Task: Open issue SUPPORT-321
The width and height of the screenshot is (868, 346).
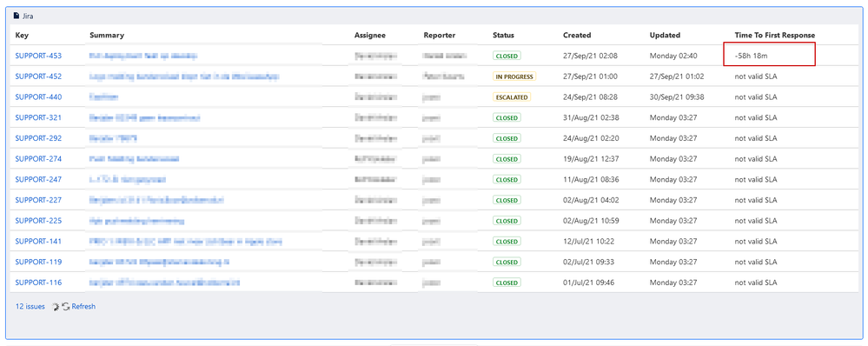Action: [38, 117]
